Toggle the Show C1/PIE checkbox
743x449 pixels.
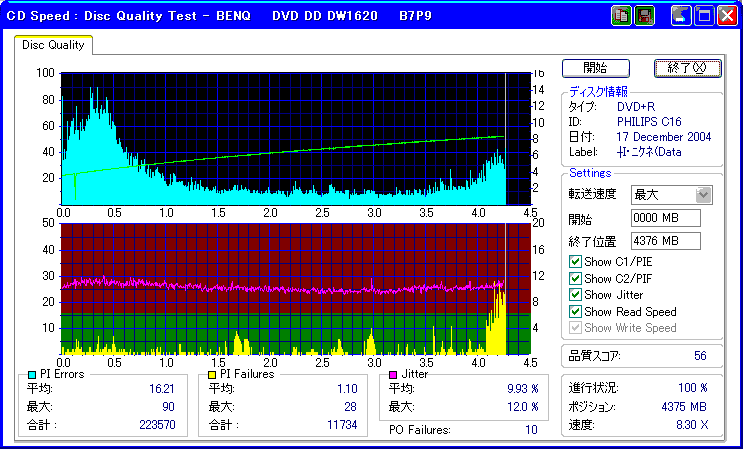click(575, 261)
